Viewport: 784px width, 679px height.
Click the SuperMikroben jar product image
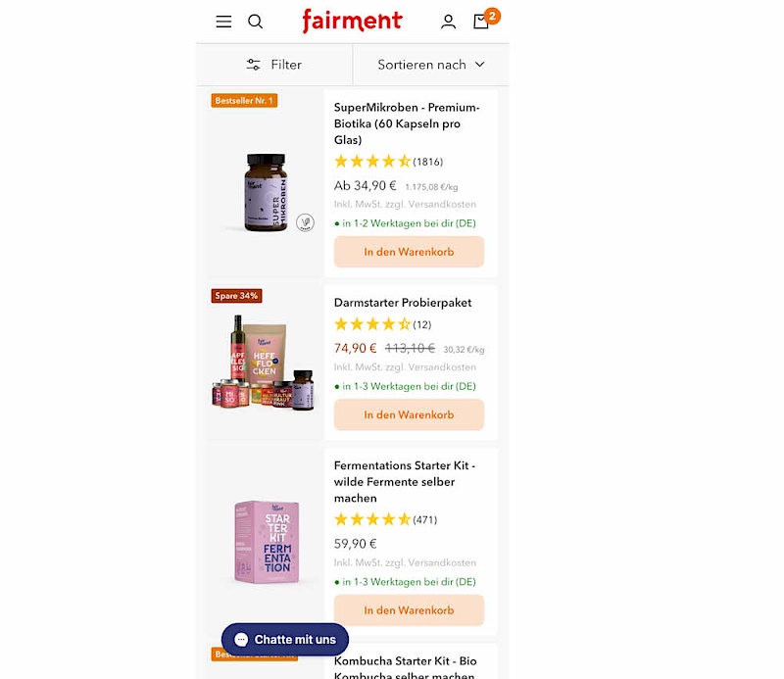pos(267,192)
